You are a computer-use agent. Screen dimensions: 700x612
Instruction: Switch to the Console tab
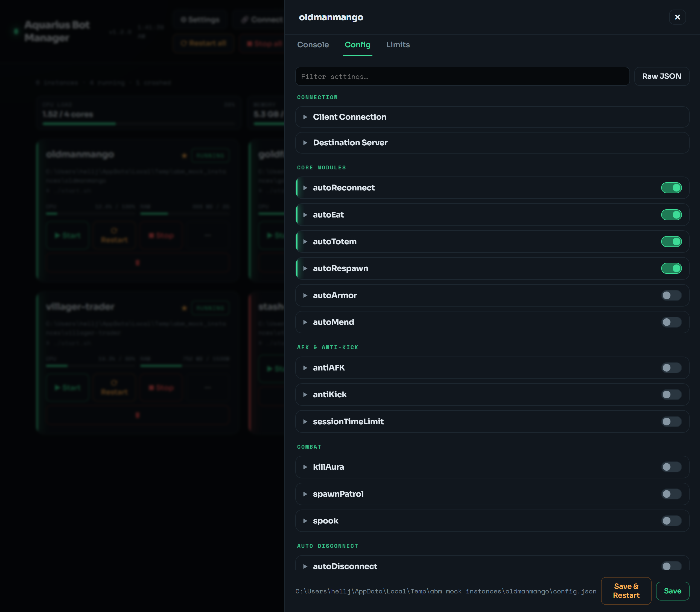(313, 45)
